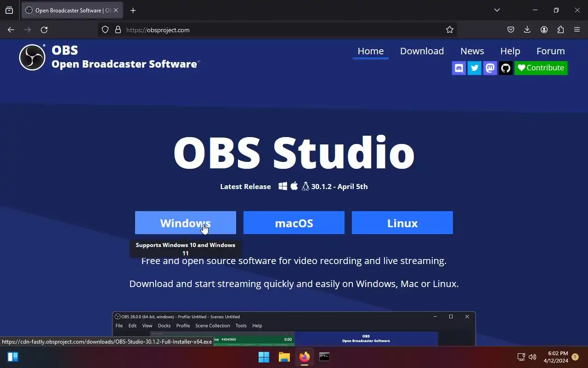Screen dimensions: 588x368
Task: Click the URL address bar
Action: pyautogui.click(x=278, y=30)
